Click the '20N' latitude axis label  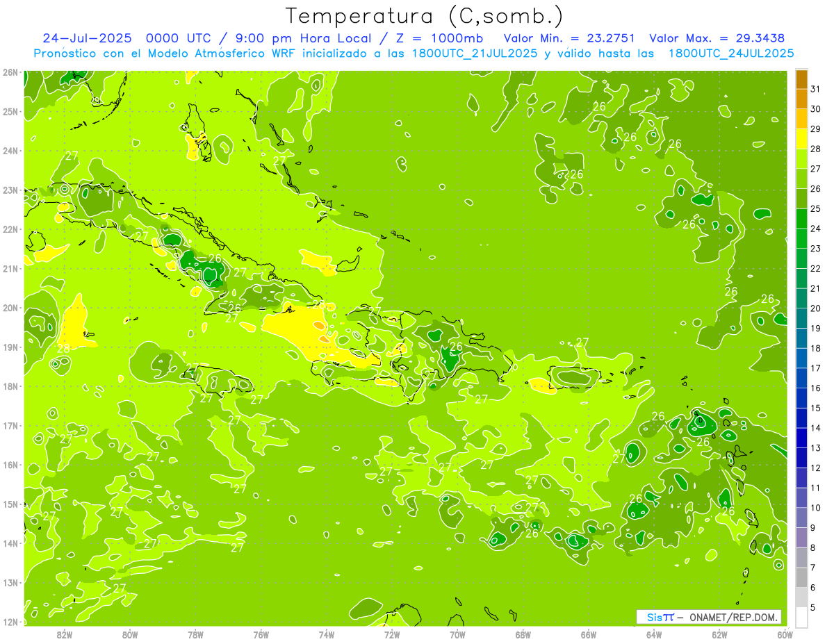pos(10,308)
